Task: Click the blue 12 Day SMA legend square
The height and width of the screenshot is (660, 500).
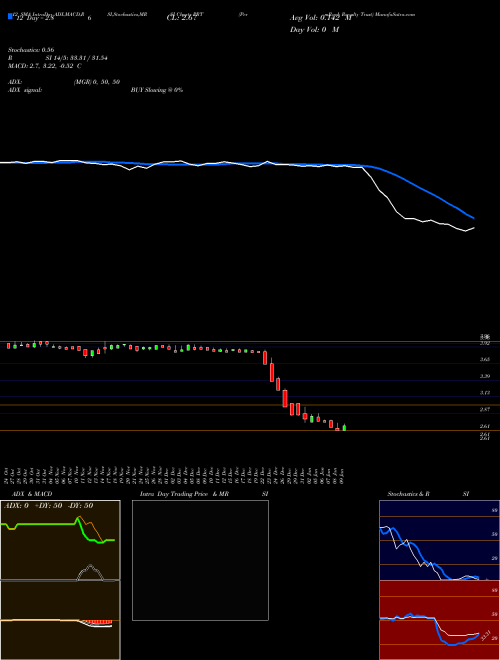Action: pyautogui.click(x=10, y=17)
